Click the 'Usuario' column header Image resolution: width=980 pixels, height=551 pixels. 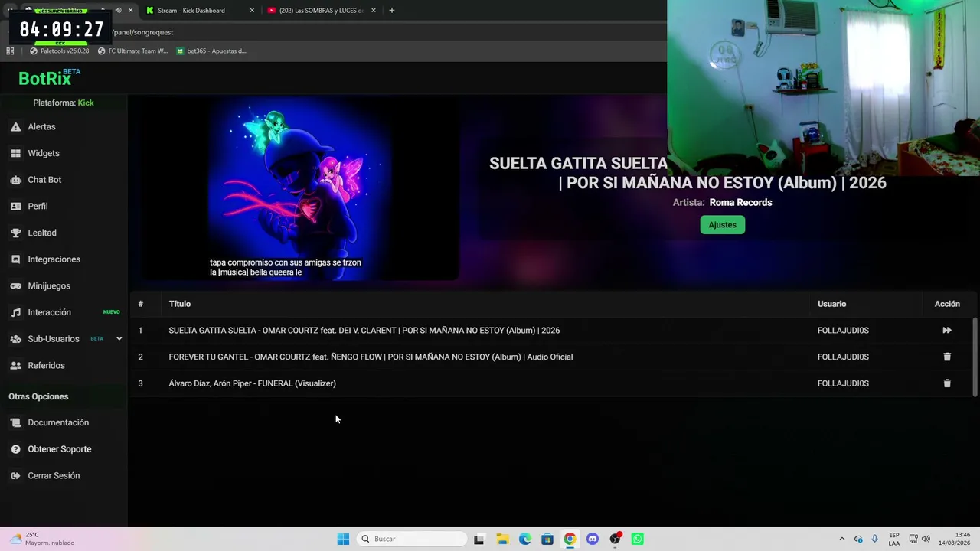click(x=831, y=304)
